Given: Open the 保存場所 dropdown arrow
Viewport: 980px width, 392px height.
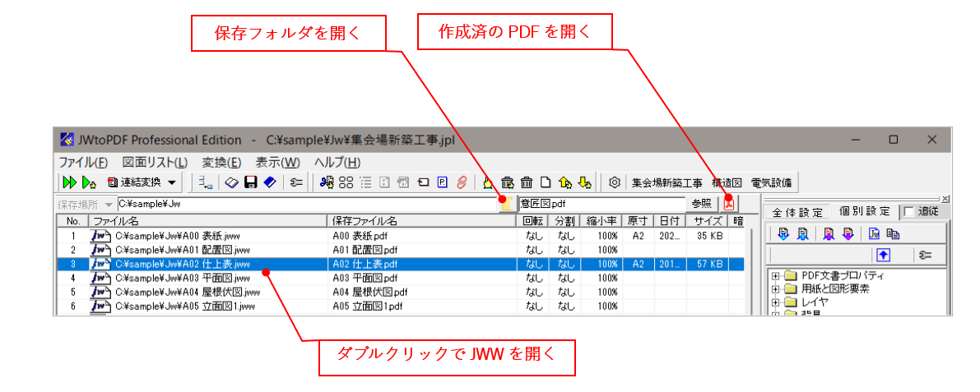Looking at the screenshot, I should [109, 204].
